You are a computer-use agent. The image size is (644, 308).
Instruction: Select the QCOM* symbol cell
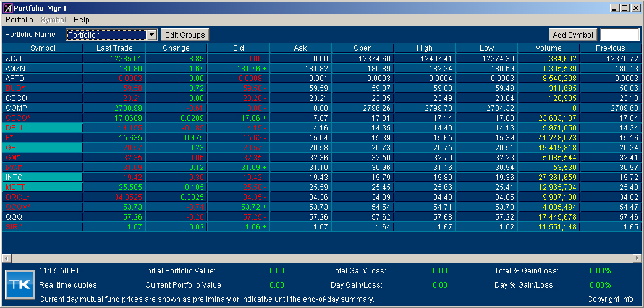pos(43,207)
